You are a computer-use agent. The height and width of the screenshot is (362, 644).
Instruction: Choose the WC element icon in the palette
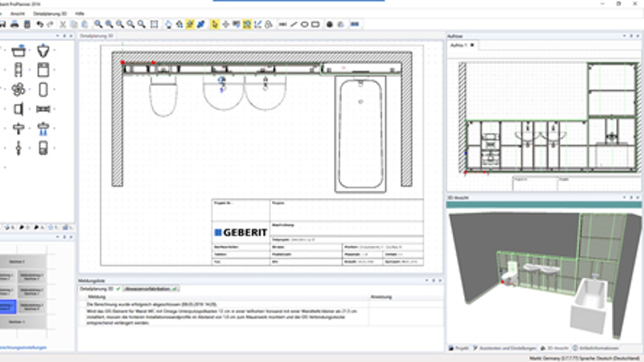pos(18,70)
